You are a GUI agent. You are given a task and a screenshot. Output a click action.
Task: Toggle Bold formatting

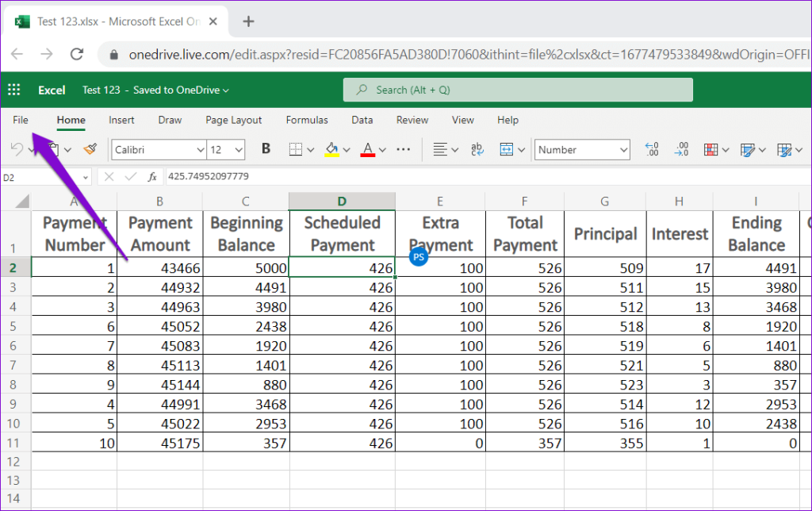(x=265, y=149)
